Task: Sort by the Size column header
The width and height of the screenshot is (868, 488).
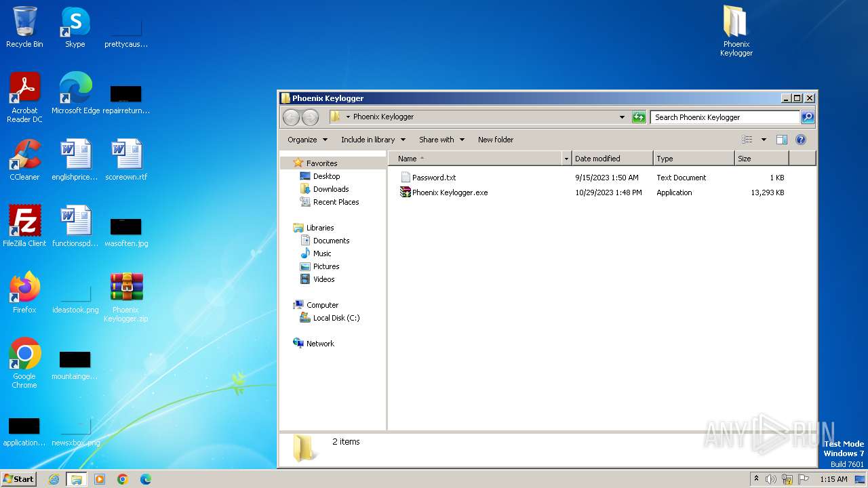Action: point(762,159)
